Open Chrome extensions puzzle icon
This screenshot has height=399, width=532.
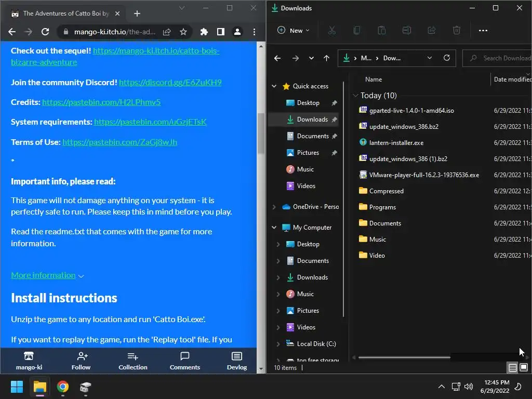coord(204,32)
